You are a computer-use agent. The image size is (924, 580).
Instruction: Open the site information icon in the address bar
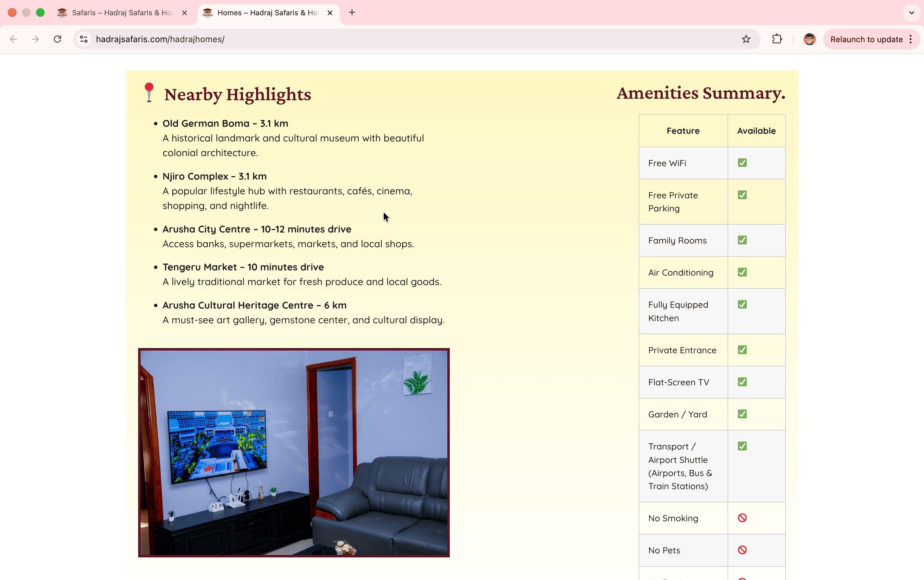[x=84, y=39]
